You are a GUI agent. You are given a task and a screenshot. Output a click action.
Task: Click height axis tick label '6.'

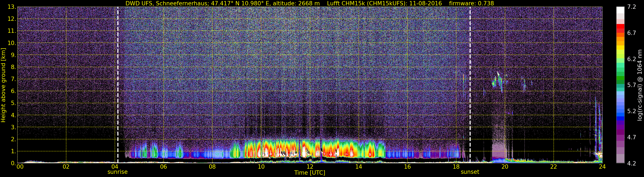[x=13, y=91]
